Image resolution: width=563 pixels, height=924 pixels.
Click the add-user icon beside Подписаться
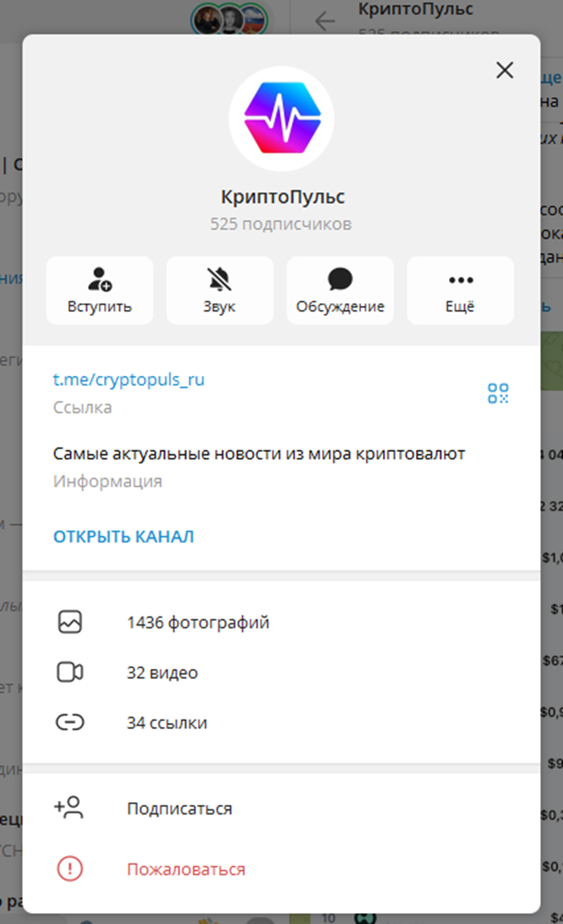(69, 807)
